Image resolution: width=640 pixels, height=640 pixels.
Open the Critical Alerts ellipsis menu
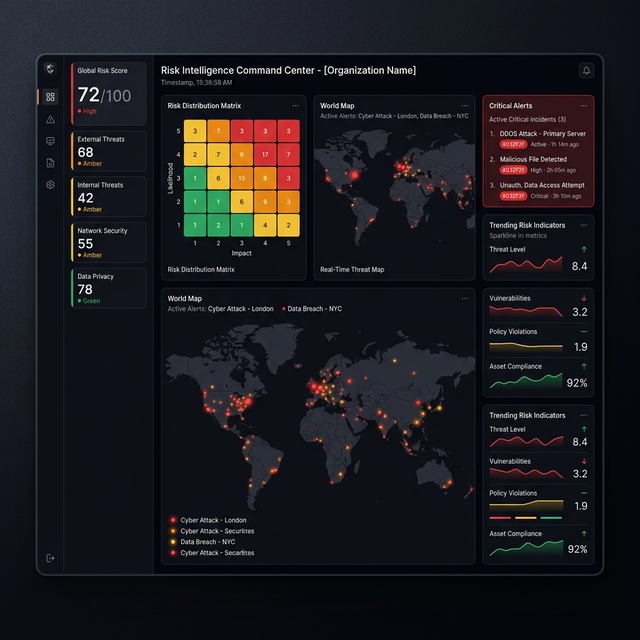pyautogui.click(x=584, y=106)
